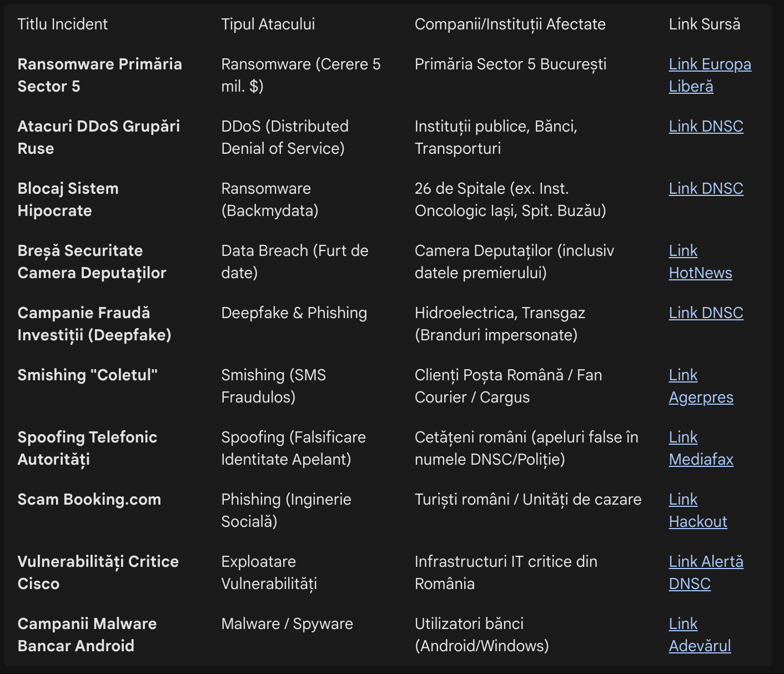
Task: Open Link DNSC in the DDoS attacks row
Action: click(706, 127)
